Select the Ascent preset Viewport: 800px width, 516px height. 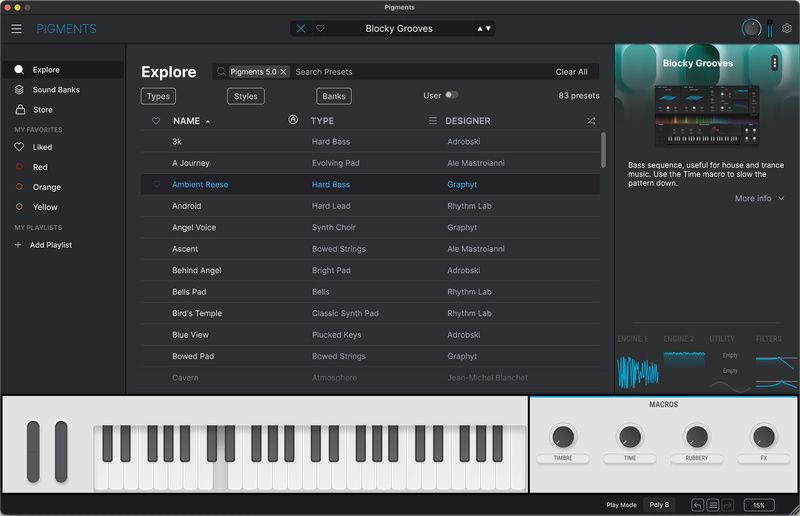tap(370, 249)
